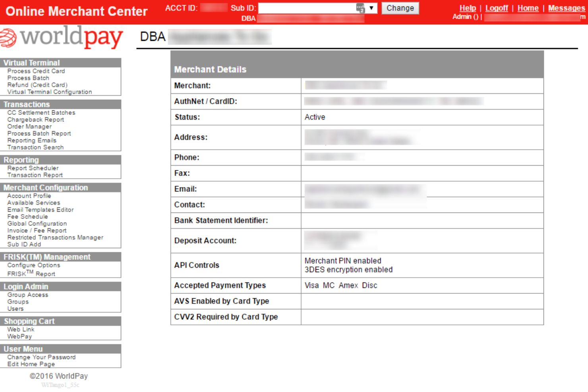
Task: Open the Help link in the header
Action: point(468,8)
